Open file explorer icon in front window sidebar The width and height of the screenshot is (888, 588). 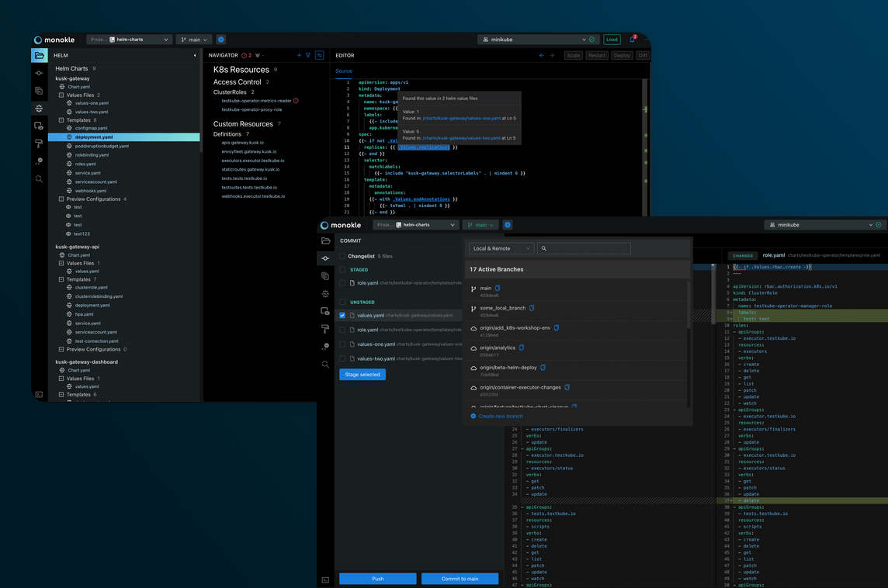pos(326,240)
